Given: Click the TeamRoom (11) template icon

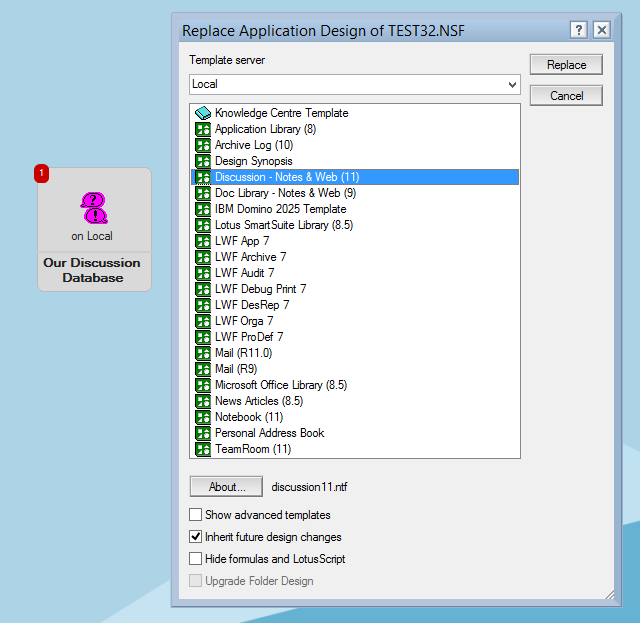Looking at the screenshot, I should point(202,449).
